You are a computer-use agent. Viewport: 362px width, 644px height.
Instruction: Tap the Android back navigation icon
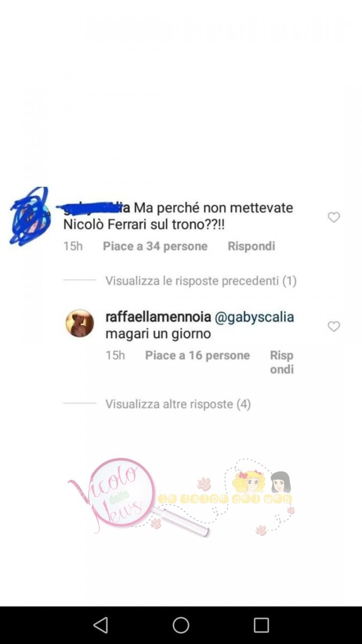tap(100, 625)
